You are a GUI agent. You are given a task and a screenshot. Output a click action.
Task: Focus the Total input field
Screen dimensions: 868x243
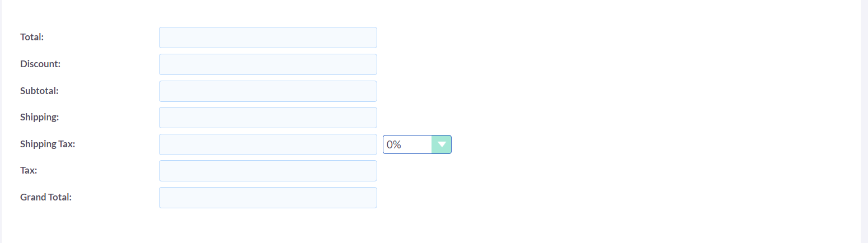point(268,38)
